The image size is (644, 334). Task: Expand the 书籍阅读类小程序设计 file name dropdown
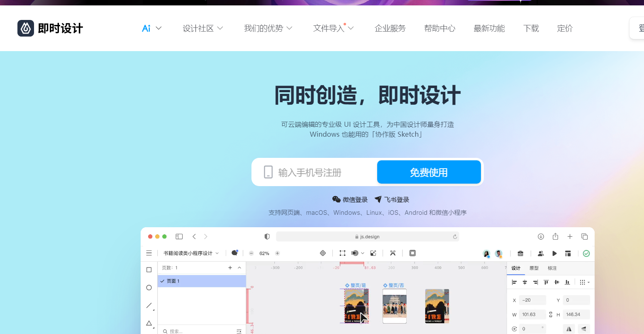click(191, 253)
